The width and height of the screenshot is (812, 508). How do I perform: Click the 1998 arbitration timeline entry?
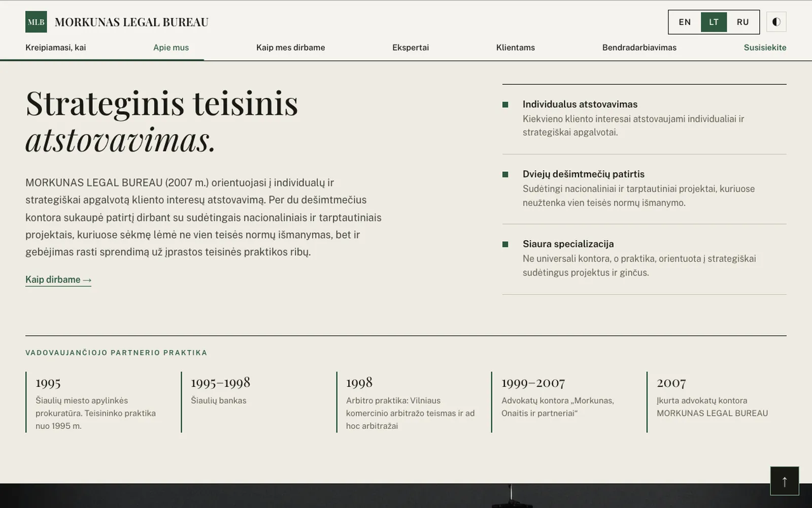coord(408,402)
